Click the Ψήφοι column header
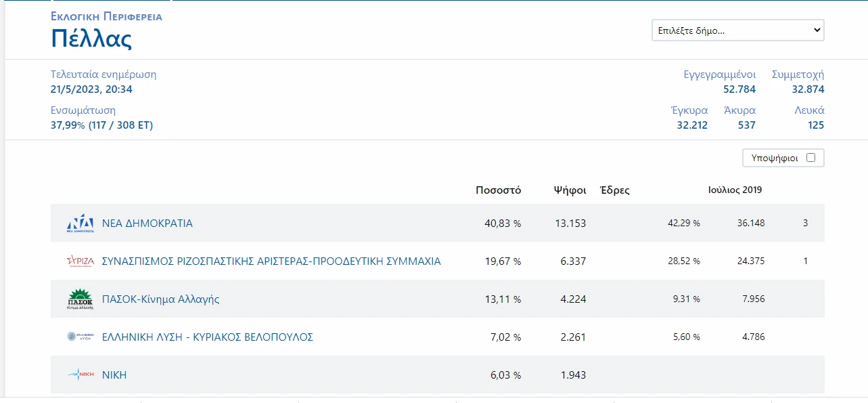 [569, 190]
